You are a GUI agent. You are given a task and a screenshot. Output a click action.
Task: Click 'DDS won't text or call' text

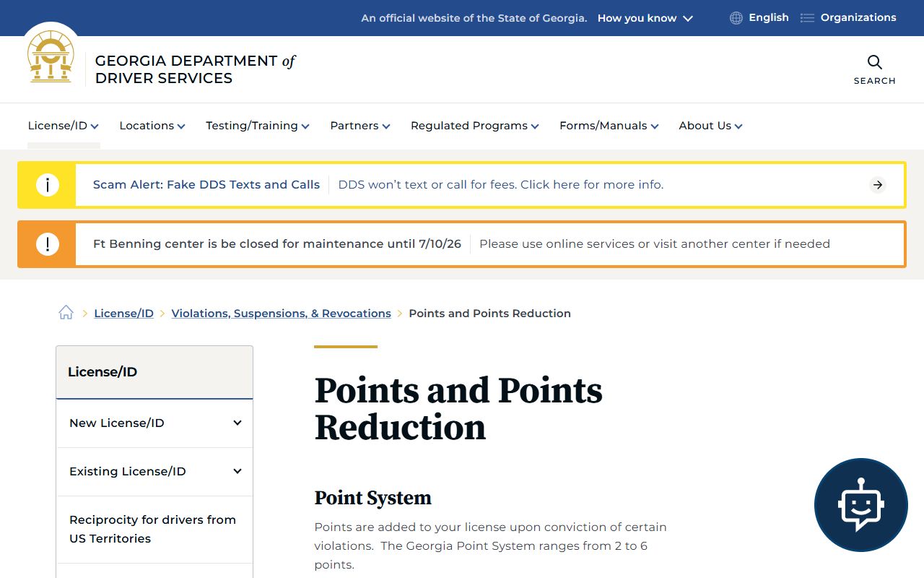501,185
